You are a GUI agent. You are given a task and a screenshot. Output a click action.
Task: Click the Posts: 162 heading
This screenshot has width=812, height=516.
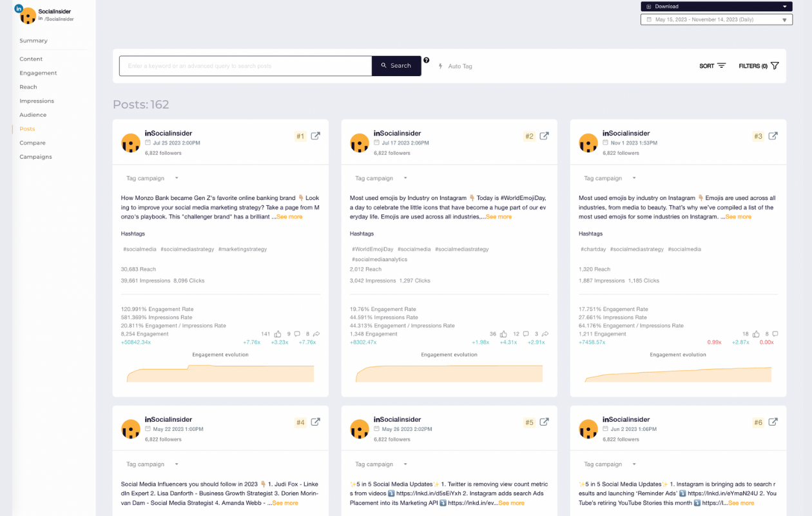[141, 104]
